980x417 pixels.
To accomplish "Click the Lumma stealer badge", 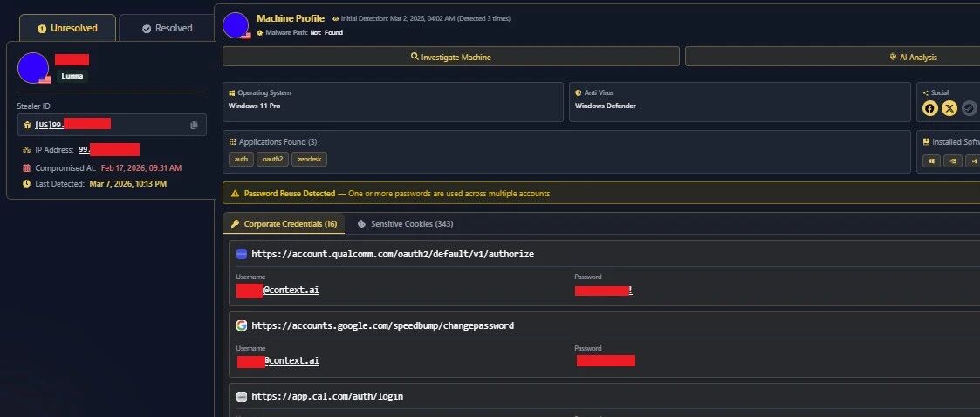I will click(x=72, y=76).
